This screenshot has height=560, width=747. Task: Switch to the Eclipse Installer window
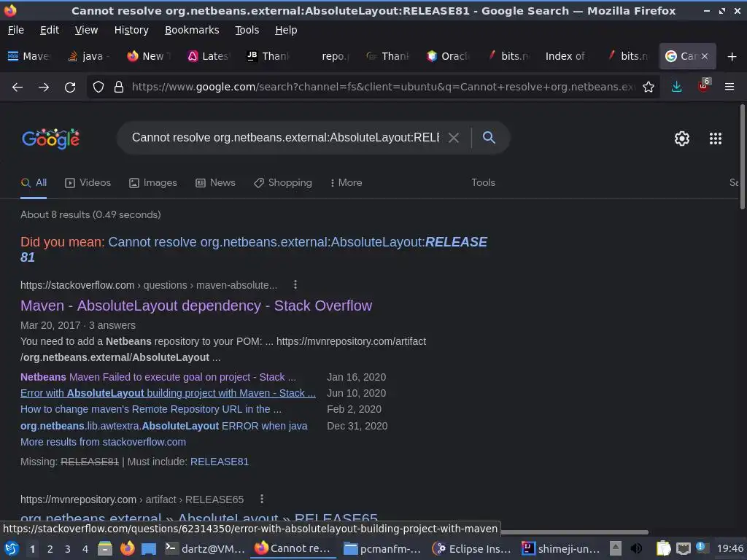pyautogui.click(x=472, y=549)
